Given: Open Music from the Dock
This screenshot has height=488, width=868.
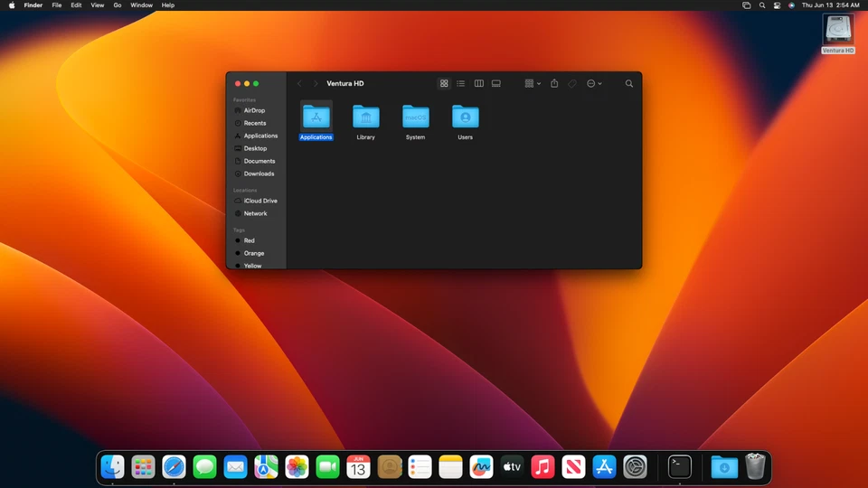Looking at the screenshot, I should click(x=542, y=467).
